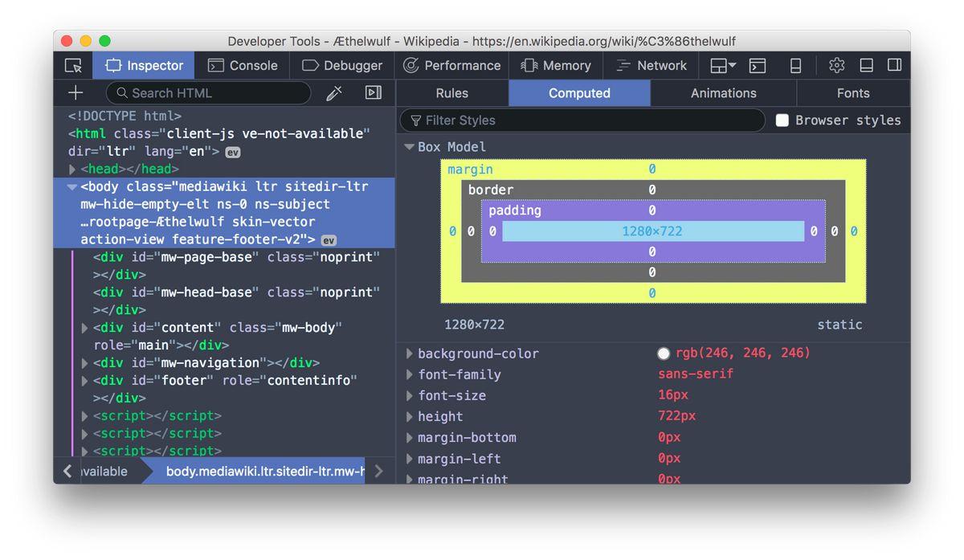Dock the developer tools to the bottom
The height and width of the screenshot is (560, 964).
tap(866, 66)
